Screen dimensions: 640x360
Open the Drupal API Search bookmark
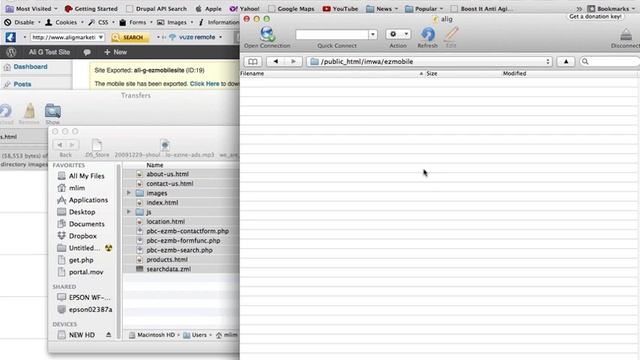156,9
